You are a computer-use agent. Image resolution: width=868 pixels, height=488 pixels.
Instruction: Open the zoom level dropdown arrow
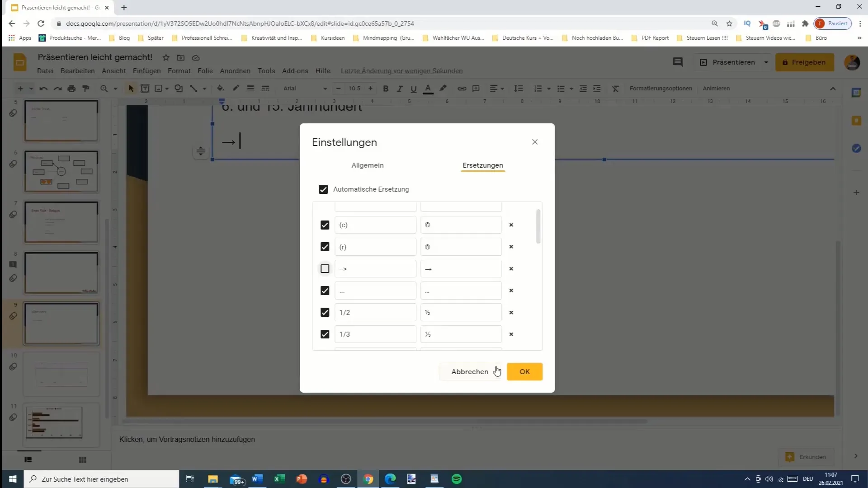coord(115,89)
